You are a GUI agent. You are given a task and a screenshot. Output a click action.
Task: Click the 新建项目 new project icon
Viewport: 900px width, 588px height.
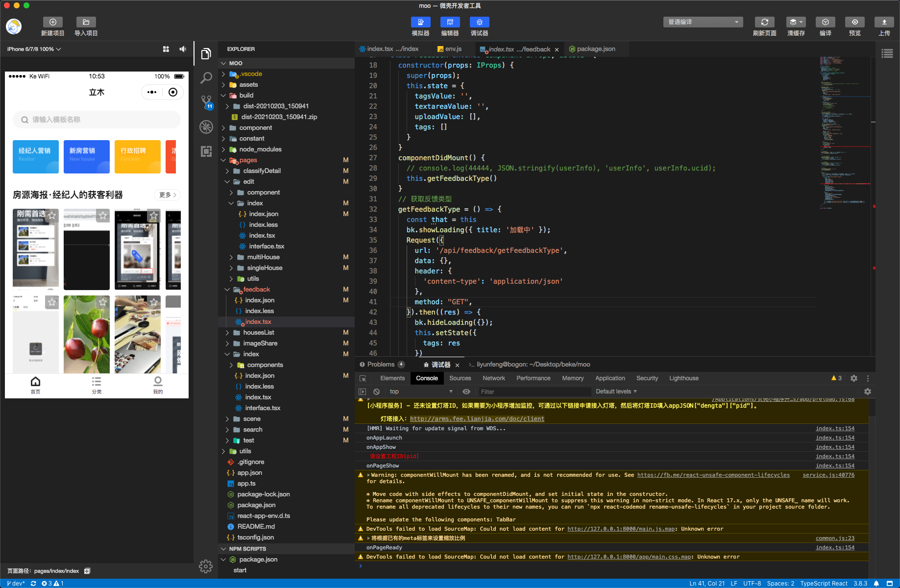53,22
